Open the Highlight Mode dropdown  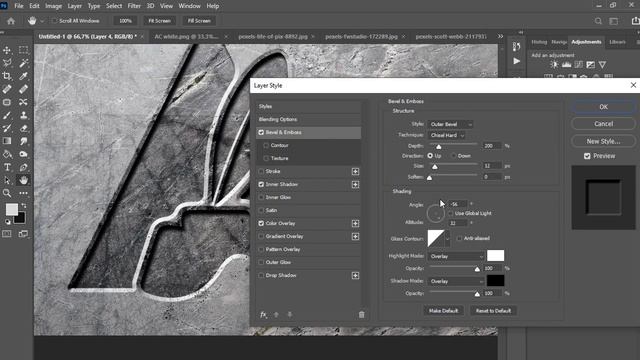coord(456,256)
